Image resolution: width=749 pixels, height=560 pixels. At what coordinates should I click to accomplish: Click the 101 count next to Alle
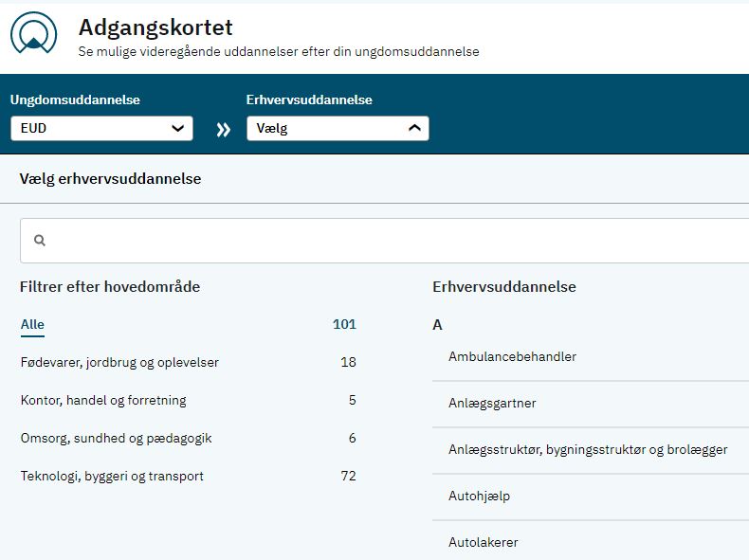[344, 325]
